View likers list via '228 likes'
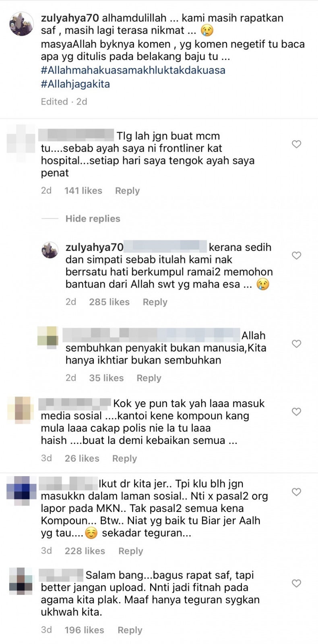This screenshot has height=644, width=318. coord(85,551)
